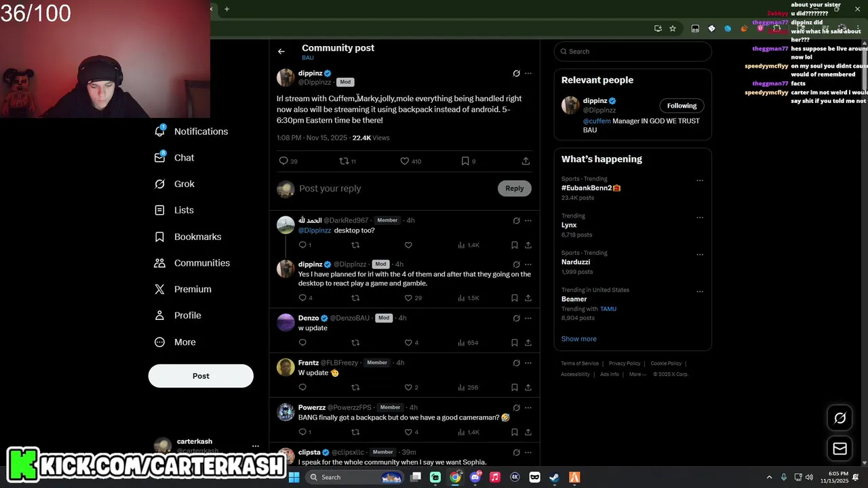The height and width of the screenshot is (488, 868).
Task: Open more options on DarkRed967's reply
Action: coord(528,220)
